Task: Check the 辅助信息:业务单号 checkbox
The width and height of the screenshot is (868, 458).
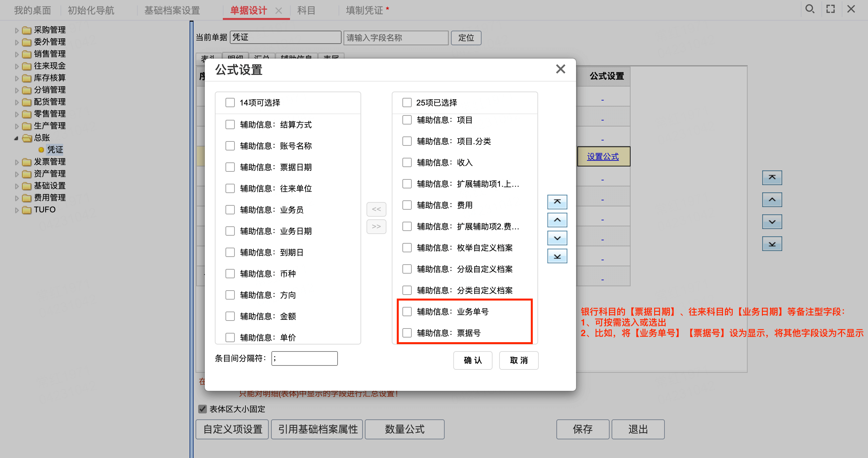Action: [407, 312]
